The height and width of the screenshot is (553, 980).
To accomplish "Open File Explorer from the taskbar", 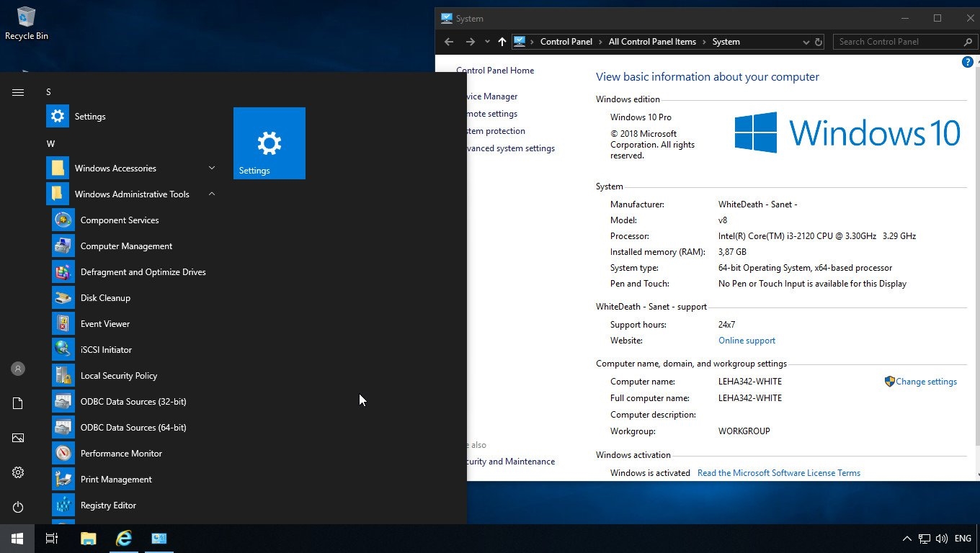I will (88, 539).
